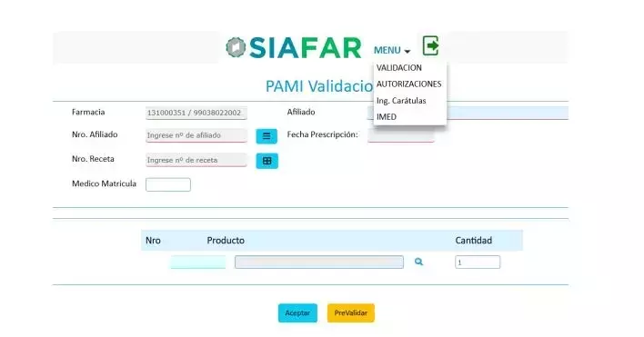The width and height of the screenshot is (644, 337).
Task: Click the product search magnifier icon
Action: coord(418,262)
